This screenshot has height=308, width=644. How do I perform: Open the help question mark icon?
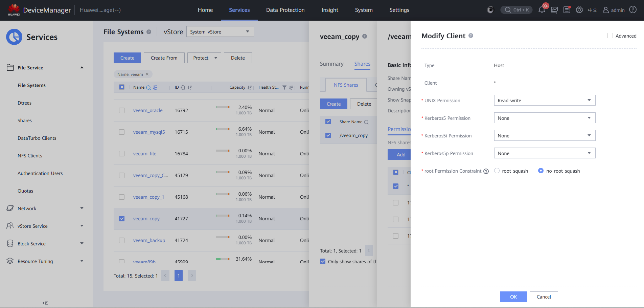pos(633,10)
